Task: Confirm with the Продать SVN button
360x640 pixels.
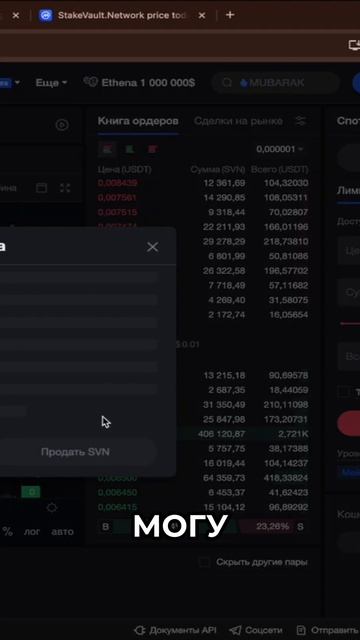Action: point(76,452)
